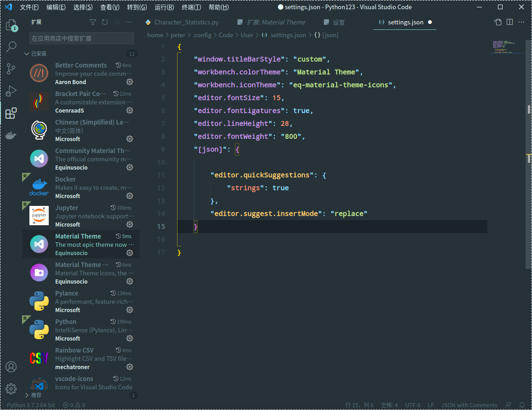Open the Manage gear at bottom left

pos(11,388)
